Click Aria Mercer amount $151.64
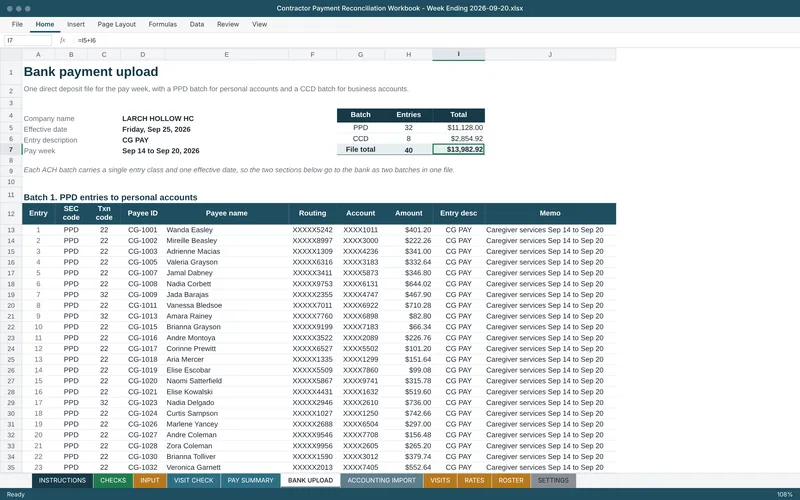 point(418,360)
